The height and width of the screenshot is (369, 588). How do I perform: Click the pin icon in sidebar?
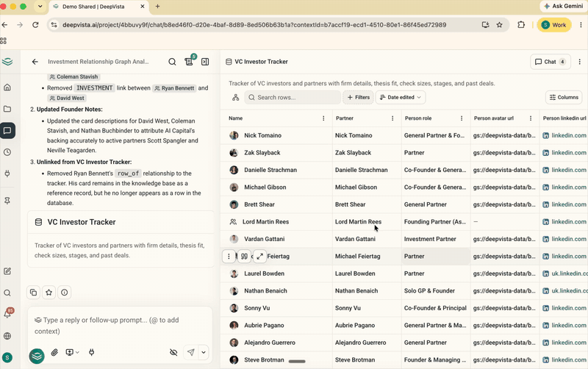click(7, 201)
